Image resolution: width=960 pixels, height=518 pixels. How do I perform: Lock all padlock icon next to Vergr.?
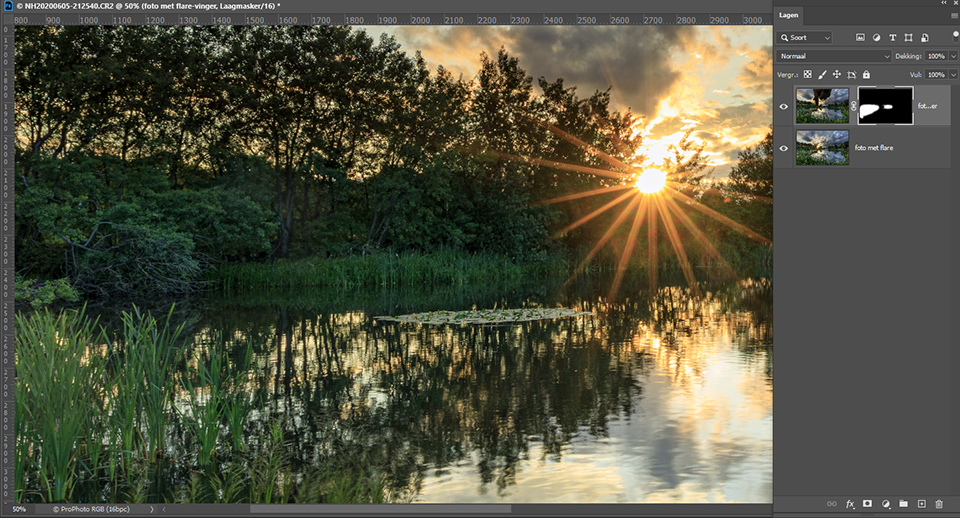click(x=866, y=75)
